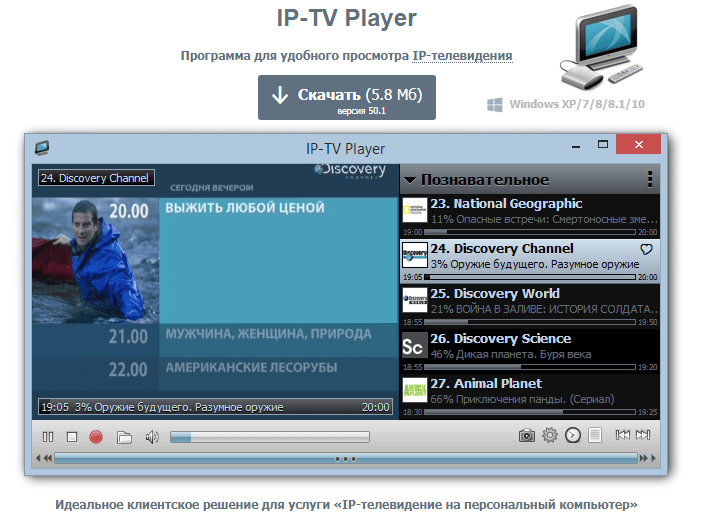The height and width of the screenshot is (515, 705).
Task: Click the 'Windows XP/7/8/8.1/10' text
Action: click(x=577, y=104)
